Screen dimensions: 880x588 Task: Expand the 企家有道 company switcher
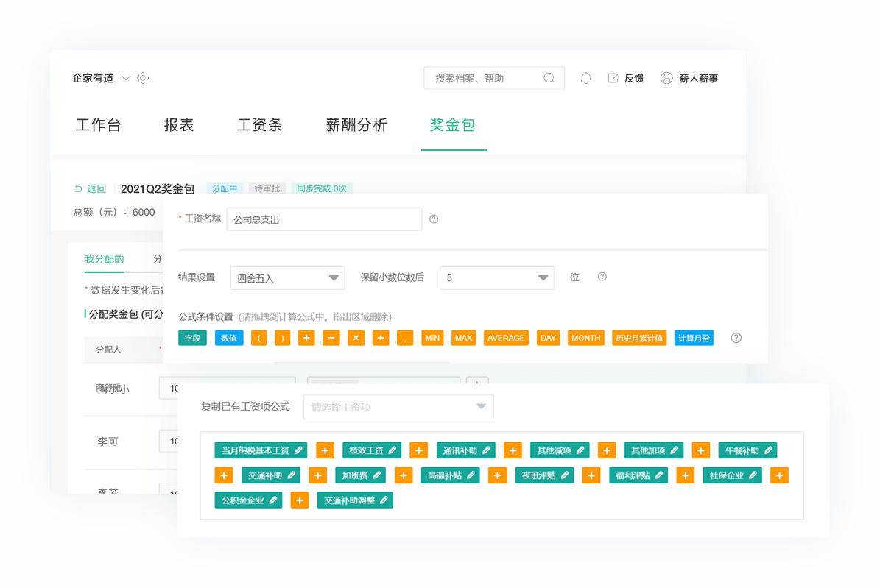(x=126, y=78)
